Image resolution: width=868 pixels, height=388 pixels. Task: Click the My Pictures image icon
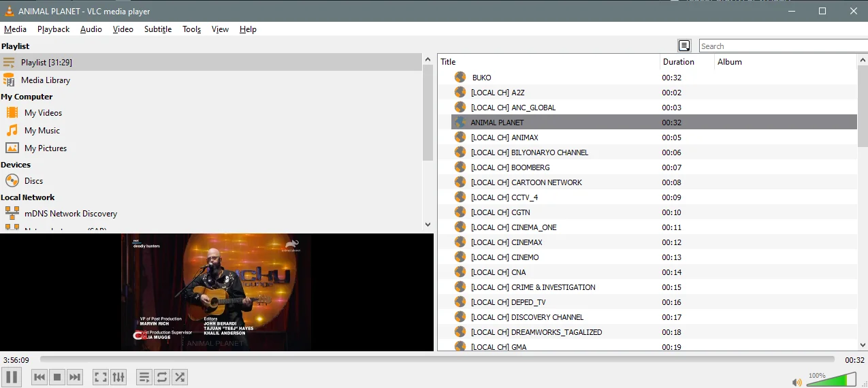click(12, 148)
